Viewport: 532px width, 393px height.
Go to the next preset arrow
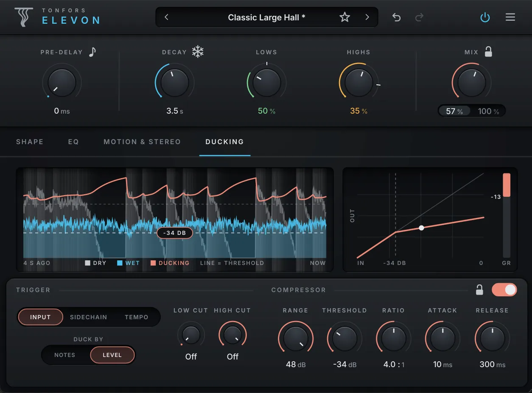[x=367, y=17]
